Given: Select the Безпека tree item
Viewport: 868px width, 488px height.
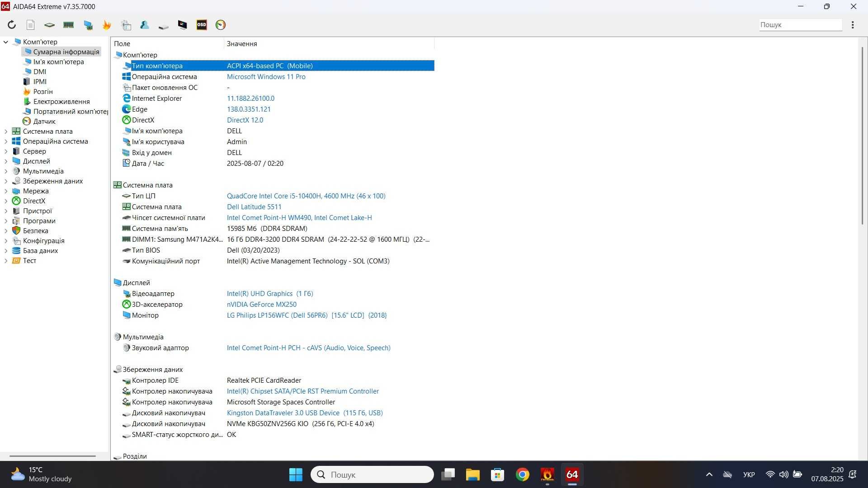Looking at the screenshot, I should 30,231.
